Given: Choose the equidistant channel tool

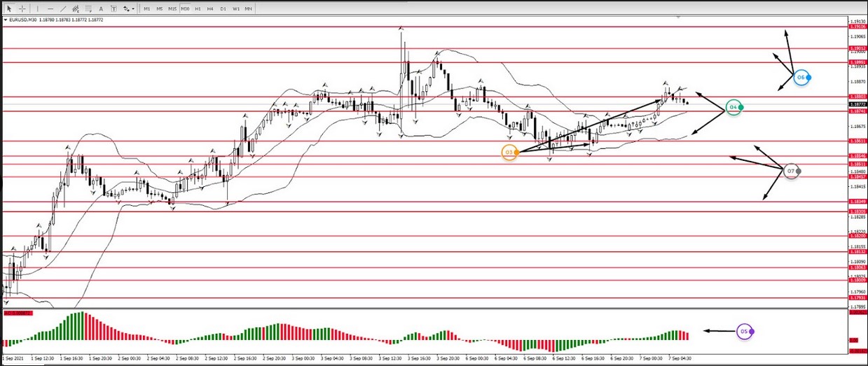Looking at the screenshot, I should pyautogui.click(x=76, y=8).
